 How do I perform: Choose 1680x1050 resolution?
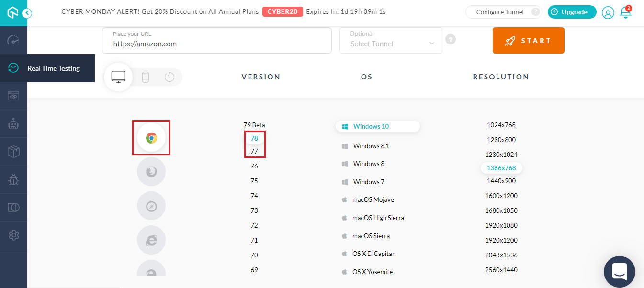pos(501,210)
